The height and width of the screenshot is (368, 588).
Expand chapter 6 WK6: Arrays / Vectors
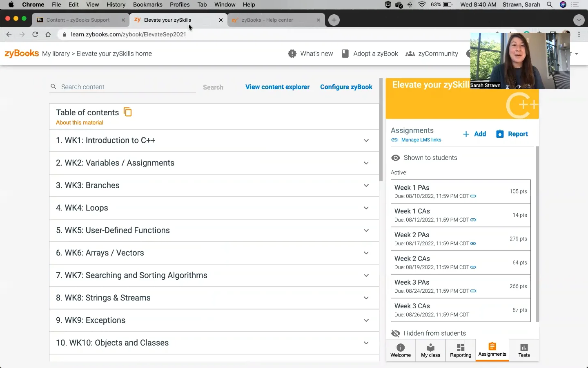(214, 253)
